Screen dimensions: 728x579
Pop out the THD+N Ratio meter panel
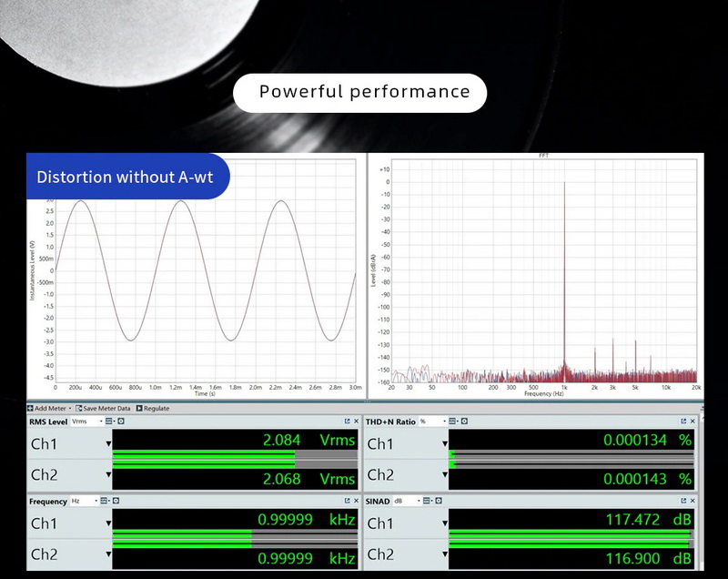684,422
